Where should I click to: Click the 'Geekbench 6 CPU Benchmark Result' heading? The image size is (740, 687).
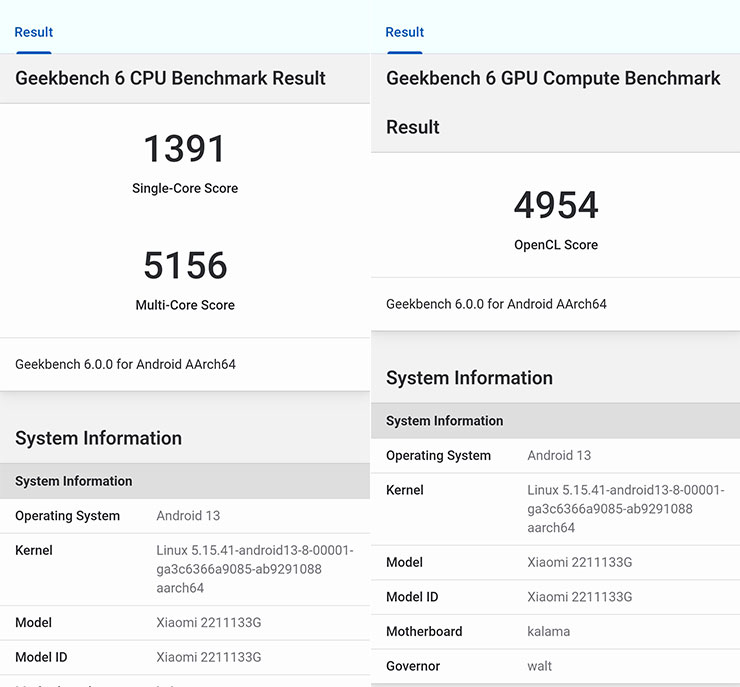(170, 78)
